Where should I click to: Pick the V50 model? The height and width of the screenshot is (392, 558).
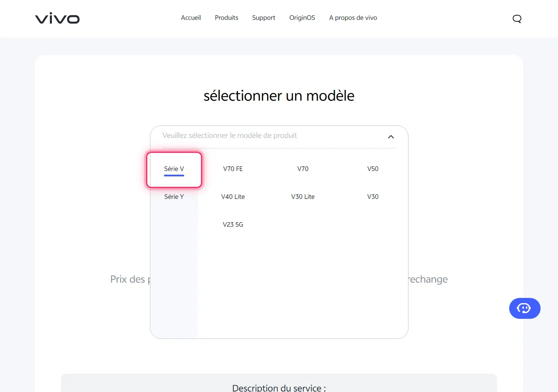click(373, 169)
